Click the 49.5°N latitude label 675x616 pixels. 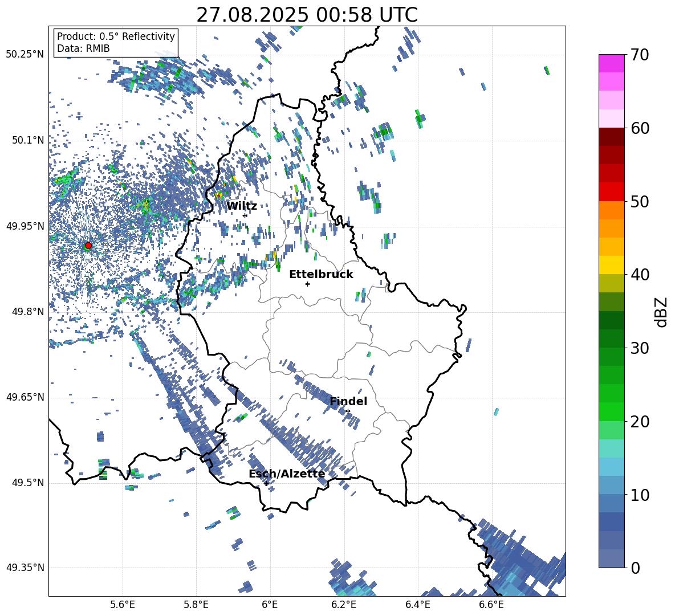coord(28,483)
